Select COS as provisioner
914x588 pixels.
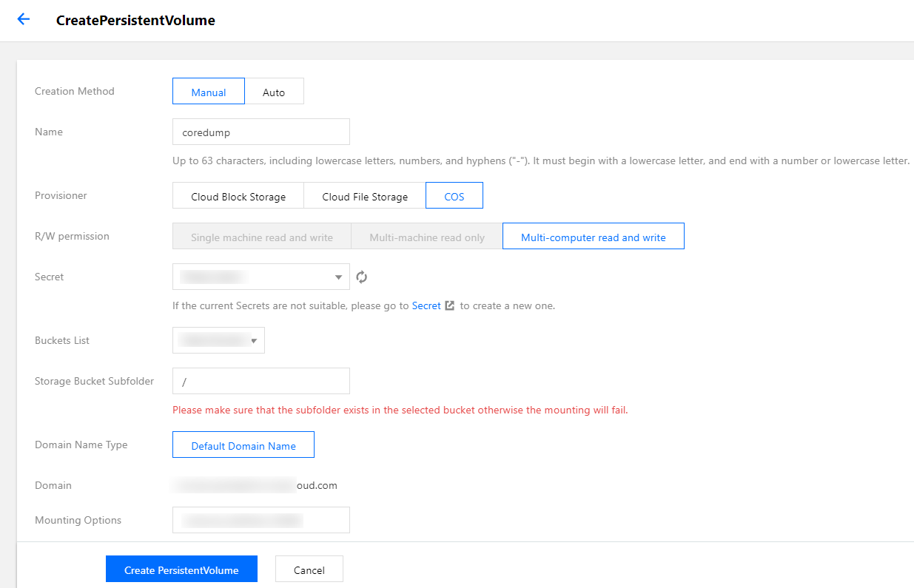point(454,196)
